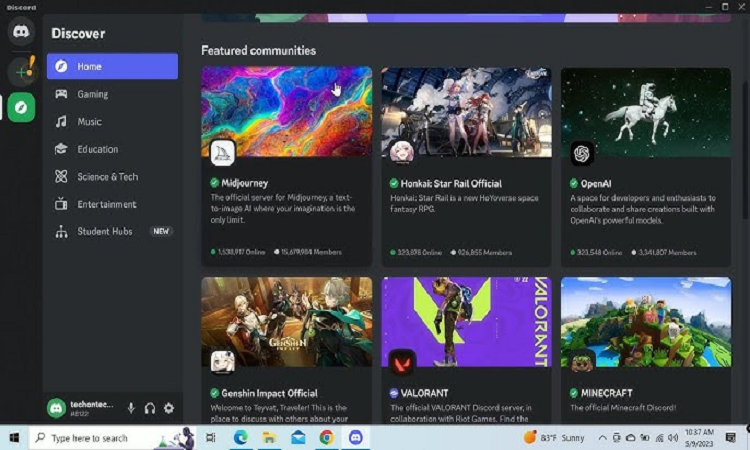This screenshot has width=750, height=450.
Task: Open the Honkai: Star Rail Official card
Action: point(466,165)
